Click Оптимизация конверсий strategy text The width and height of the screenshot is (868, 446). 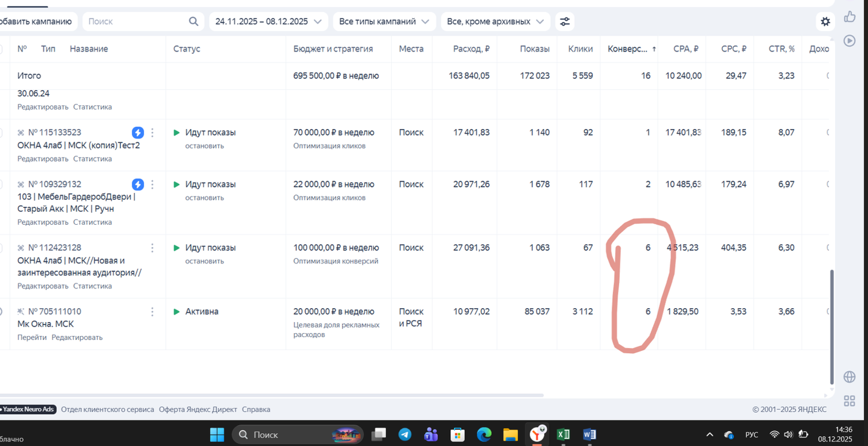(336, 261)
